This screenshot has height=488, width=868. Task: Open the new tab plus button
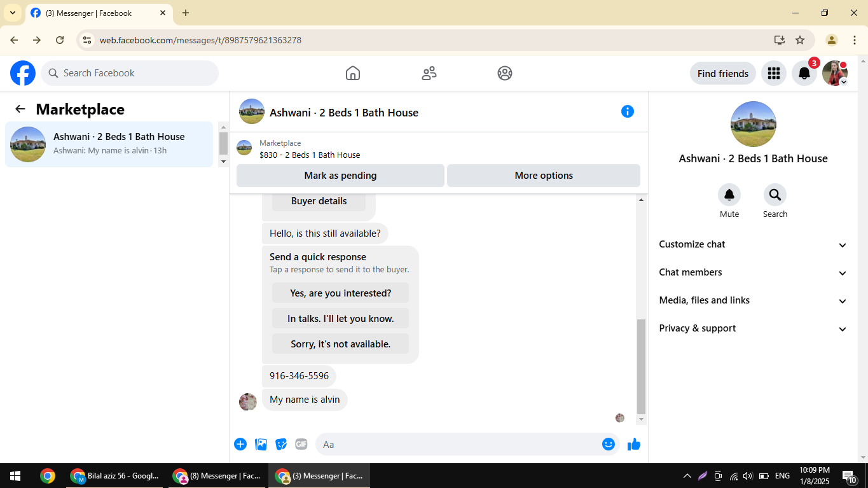pos(186,13)
